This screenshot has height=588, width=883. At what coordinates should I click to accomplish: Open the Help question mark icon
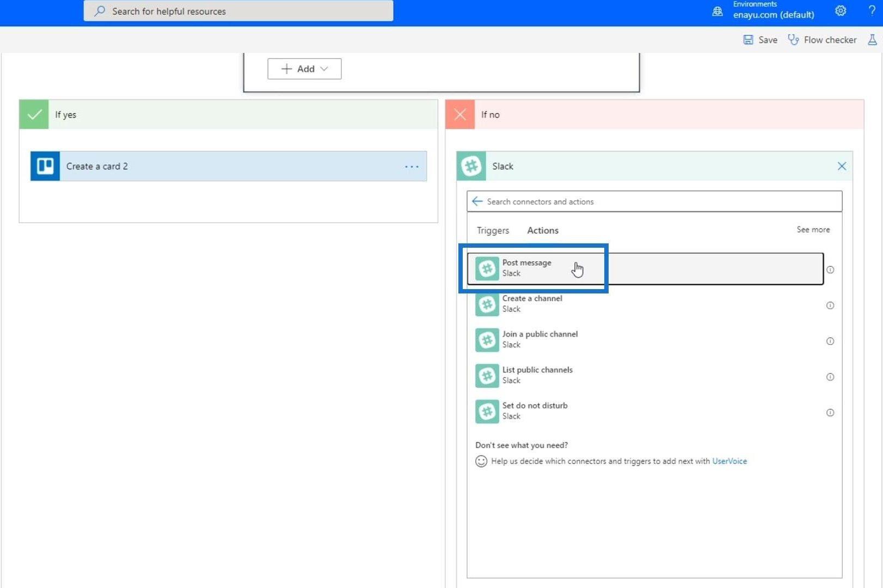click(872, 10)
